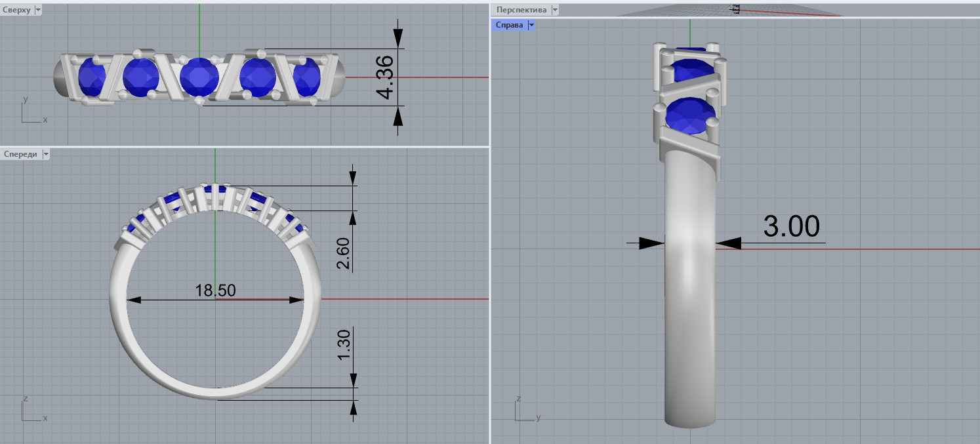Click the camera widget in the Перспектива viewport
The image size is (980, 444).
click(735, 9)
